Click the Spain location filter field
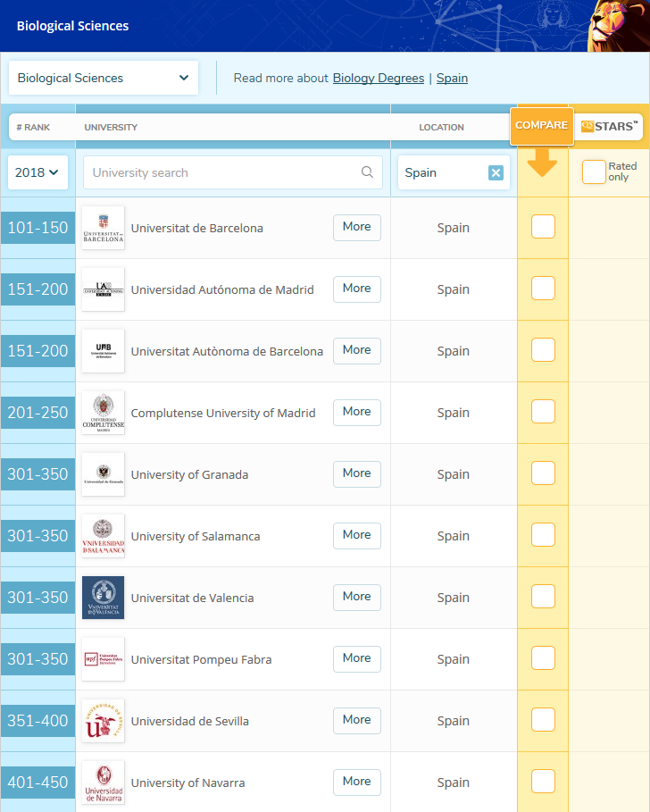Image resolution: width=650 pixels, height=812 pixels. point(454,172)
